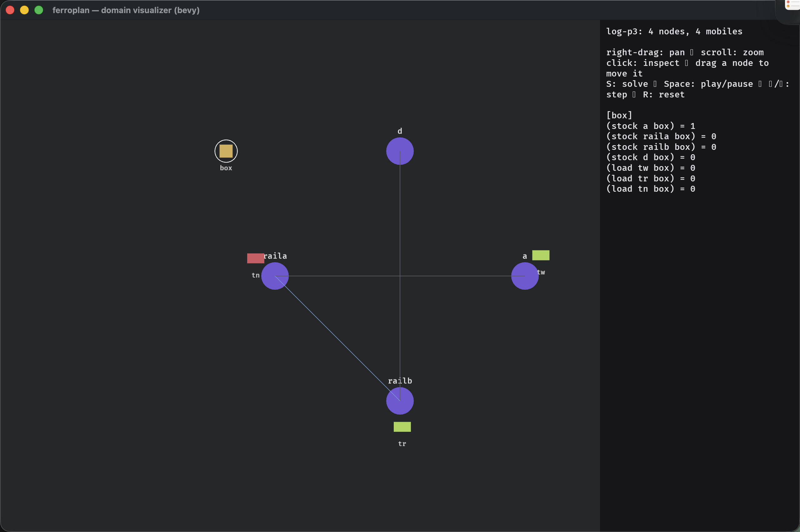Click the S: solve hint text

pyautogui.click(x=627, y=84)
